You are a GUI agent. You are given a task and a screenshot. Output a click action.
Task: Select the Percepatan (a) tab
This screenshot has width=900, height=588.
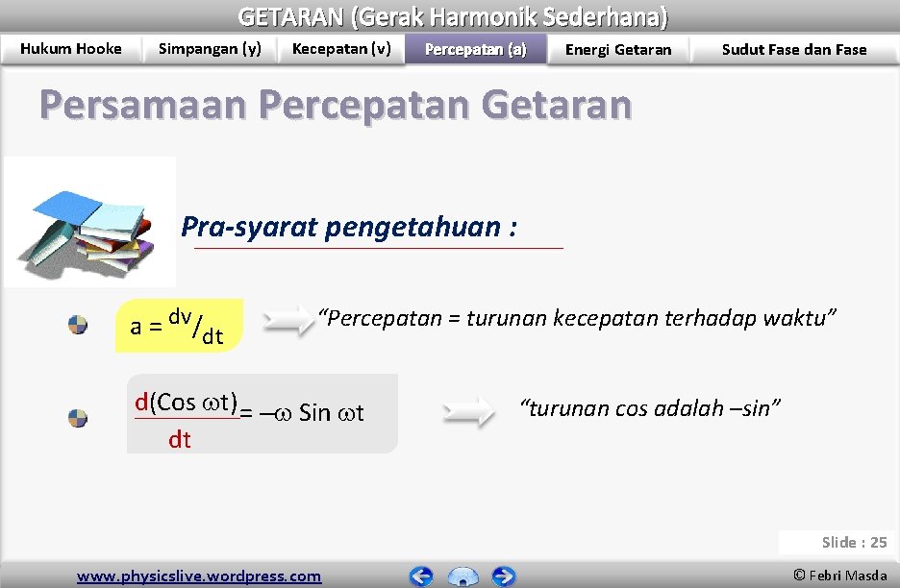click(476, 49)
